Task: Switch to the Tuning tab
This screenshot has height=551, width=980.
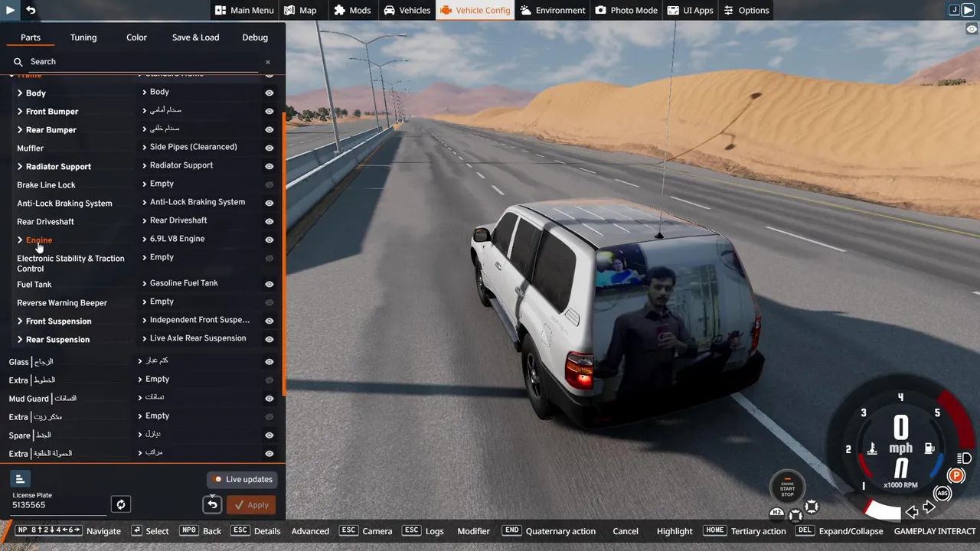Action: point(83,37)
